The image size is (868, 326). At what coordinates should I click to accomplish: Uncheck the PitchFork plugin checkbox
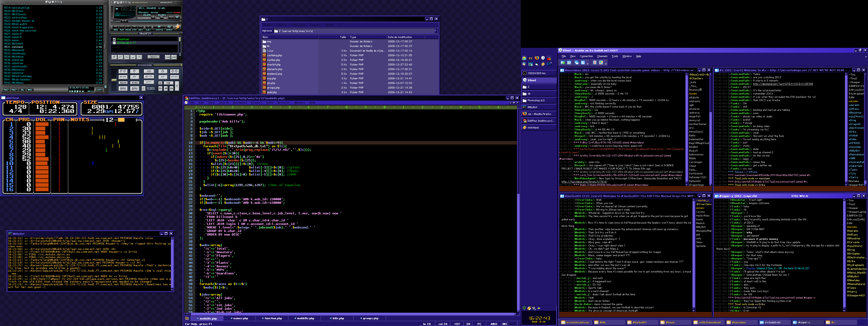tap(114, 39)
